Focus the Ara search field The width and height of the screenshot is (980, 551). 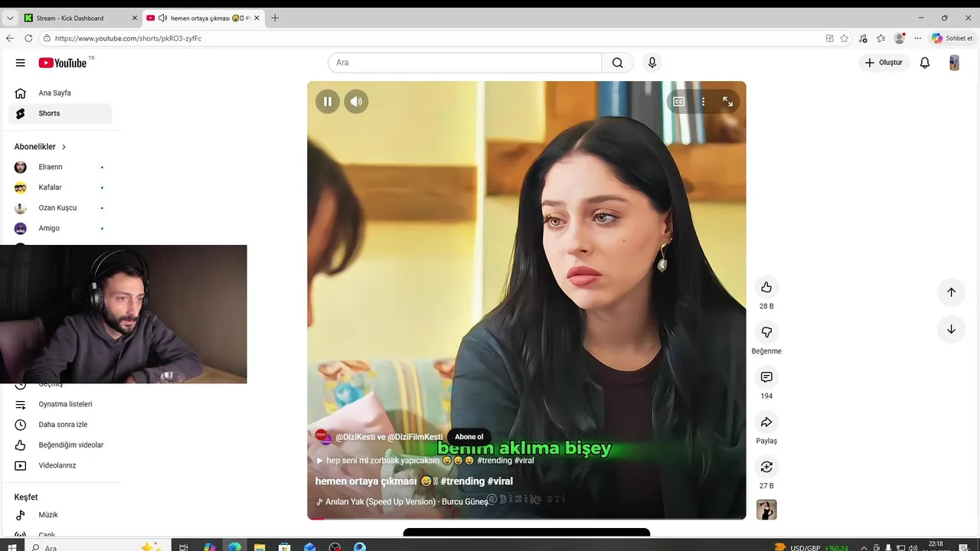click(465, 63)
